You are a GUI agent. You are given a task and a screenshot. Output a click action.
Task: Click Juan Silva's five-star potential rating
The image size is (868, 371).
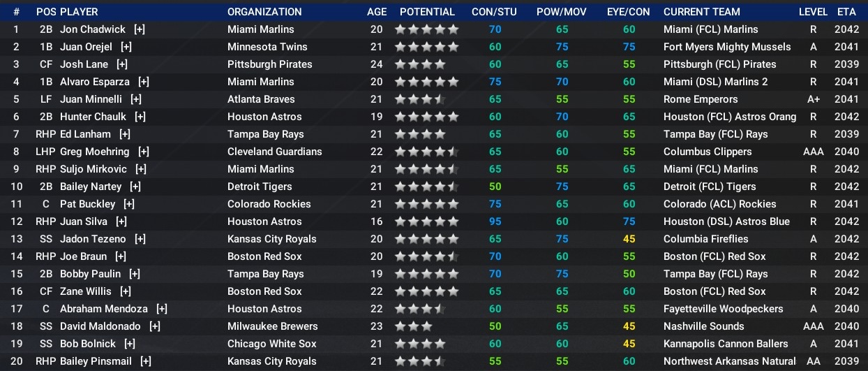pyautogui.click(x=426, y=221)
